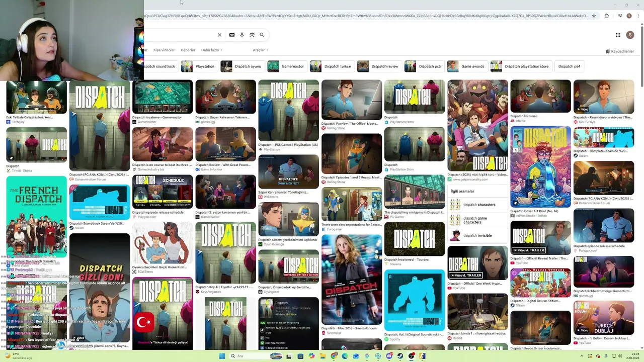Open the 'Dispatch - Film, 2016' poster thumbnail
Image resolution: width=644 pixels, height=362 pixels.
point(352,280)
